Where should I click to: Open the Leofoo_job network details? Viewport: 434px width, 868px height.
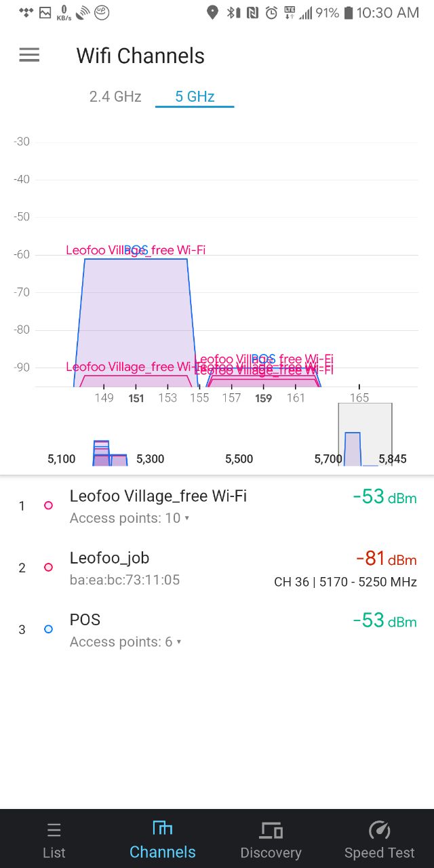pos(217,568)
